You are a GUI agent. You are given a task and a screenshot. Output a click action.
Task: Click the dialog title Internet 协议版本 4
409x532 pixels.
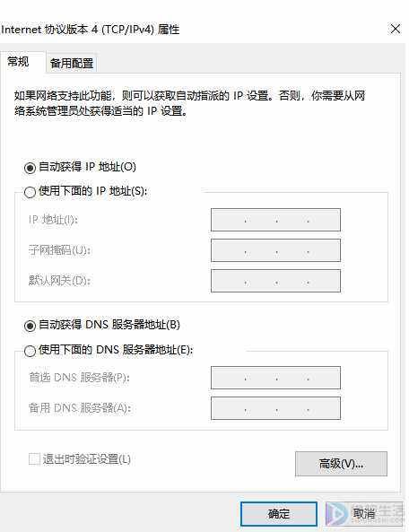pyautogui.click(x=90, y=30)
